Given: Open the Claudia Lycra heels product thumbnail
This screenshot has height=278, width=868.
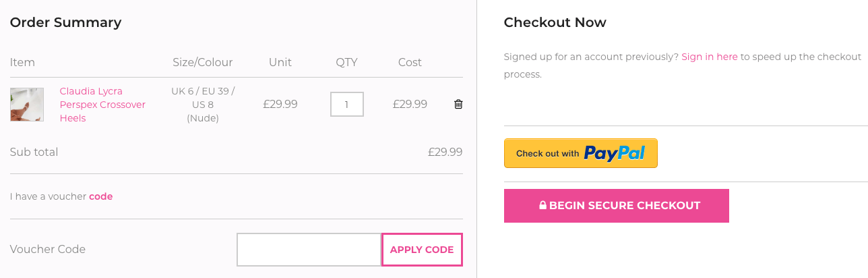Looking at the screenshot, I should tap(27, 105).
